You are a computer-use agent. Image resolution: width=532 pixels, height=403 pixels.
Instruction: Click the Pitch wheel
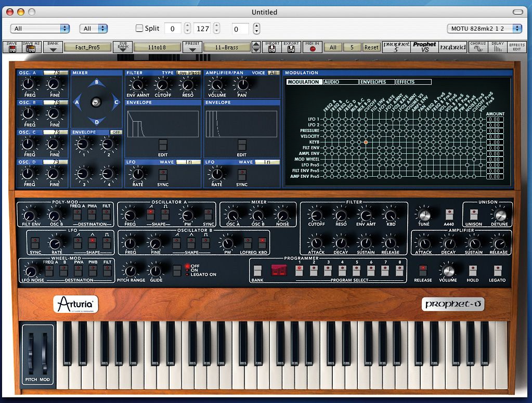click(x=31, y=353)
